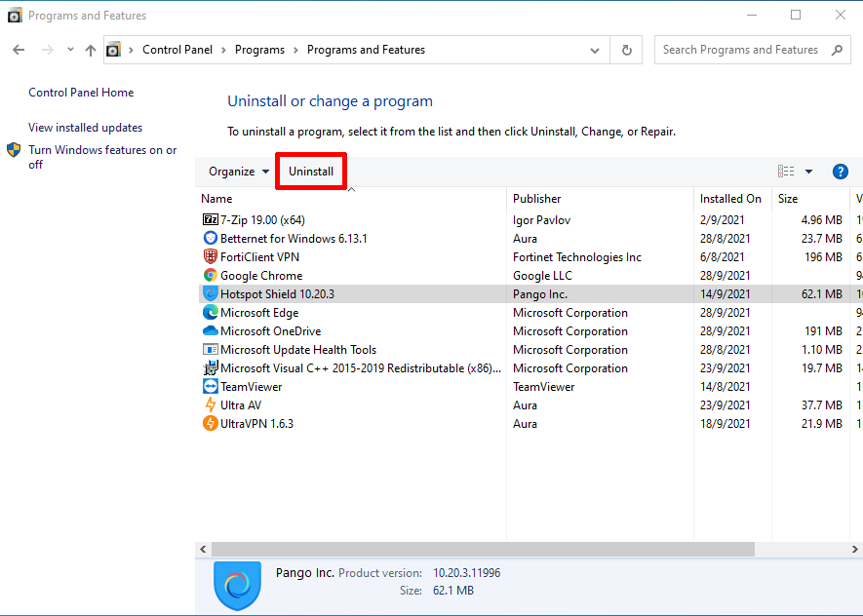Click the Visual C++ Redistributable icon
The image size is (863, 616).
(211, 368)
